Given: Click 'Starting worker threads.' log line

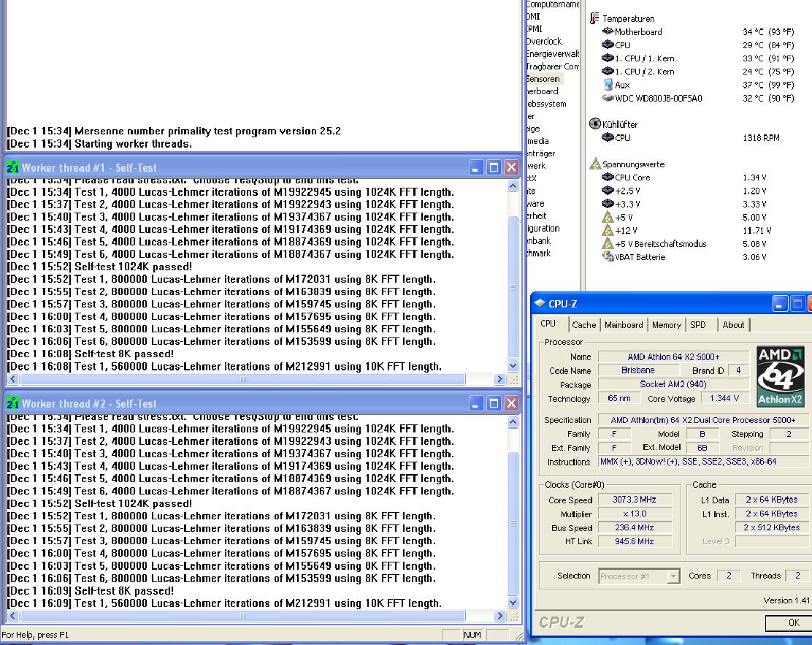Looking at the screenshot, I should coord(133,143).
